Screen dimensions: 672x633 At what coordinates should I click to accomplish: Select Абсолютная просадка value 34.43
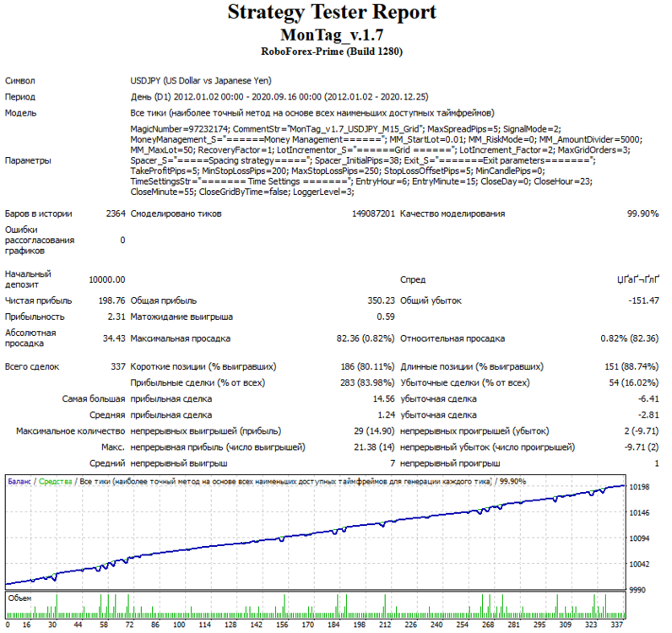click(x=114, y=338)
